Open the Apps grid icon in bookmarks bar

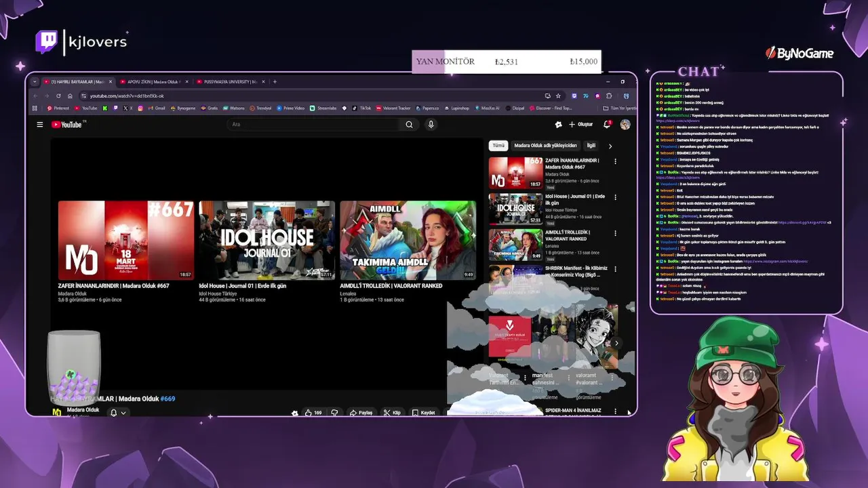(36, 108)
